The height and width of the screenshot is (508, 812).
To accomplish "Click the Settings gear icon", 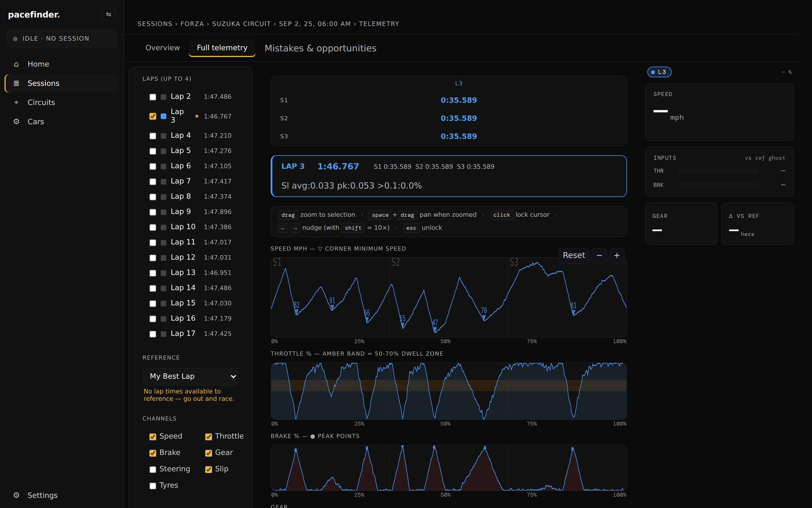I will click(16, 495).
